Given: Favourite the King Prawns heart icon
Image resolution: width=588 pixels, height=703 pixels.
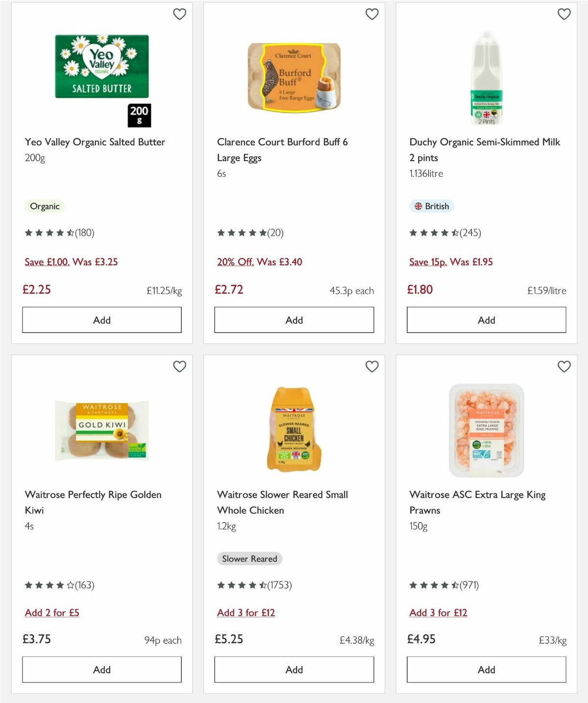Looking at the screenshot, I should (564, 366).
